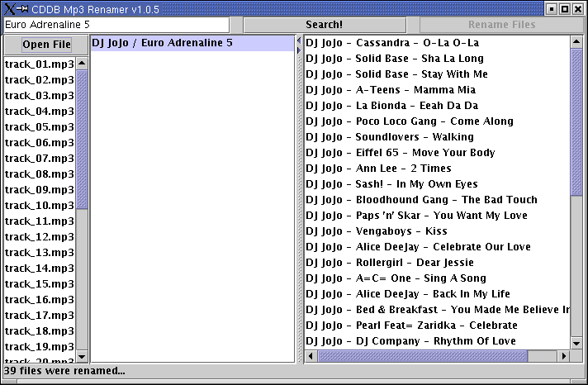588x385 pixels.
Task: Select the Poco Loco Gang - Come Along track
Action: pyautogui.click(x=437, y=121)
